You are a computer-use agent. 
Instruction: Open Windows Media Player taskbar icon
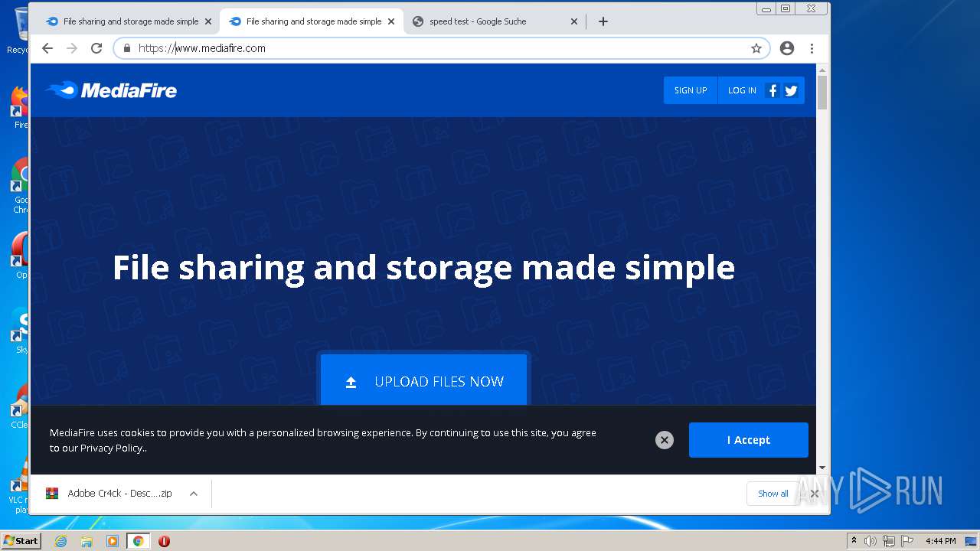(113, 541)
